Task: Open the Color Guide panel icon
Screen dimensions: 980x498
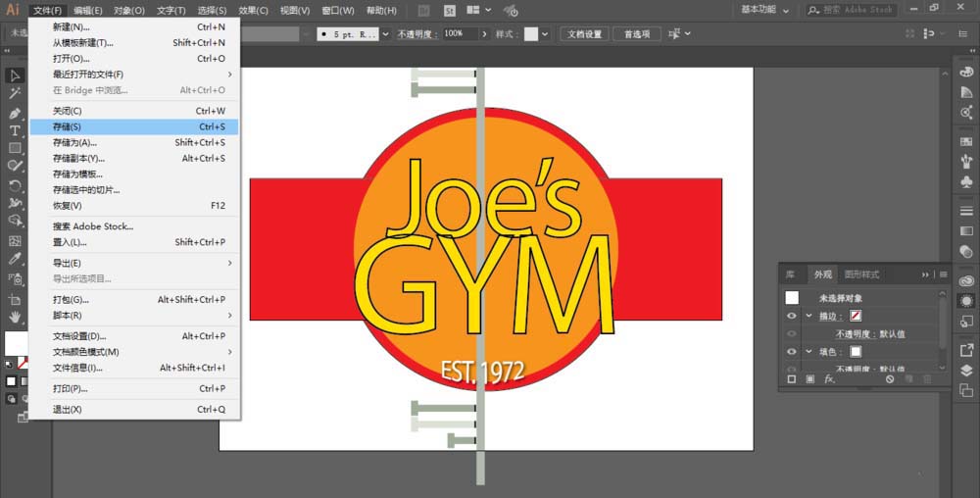Action: tap(966, 92)
